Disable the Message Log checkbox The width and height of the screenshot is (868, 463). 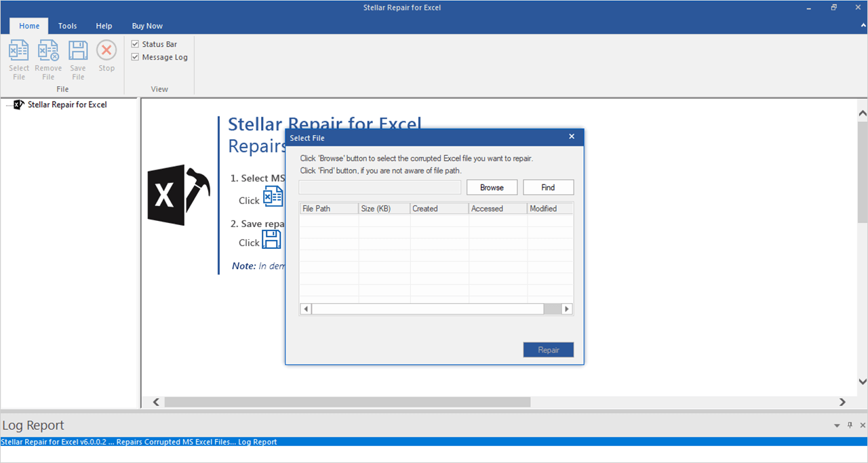[x=134, y=57]
